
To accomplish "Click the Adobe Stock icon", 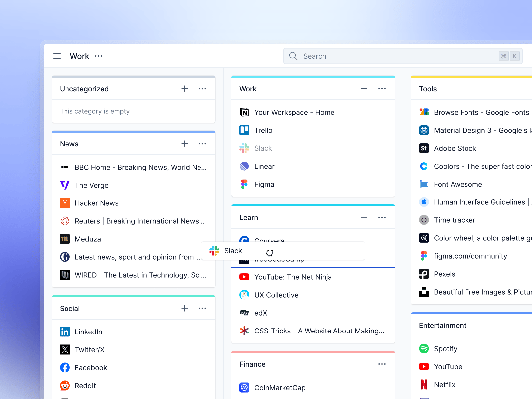I will 424,148.
